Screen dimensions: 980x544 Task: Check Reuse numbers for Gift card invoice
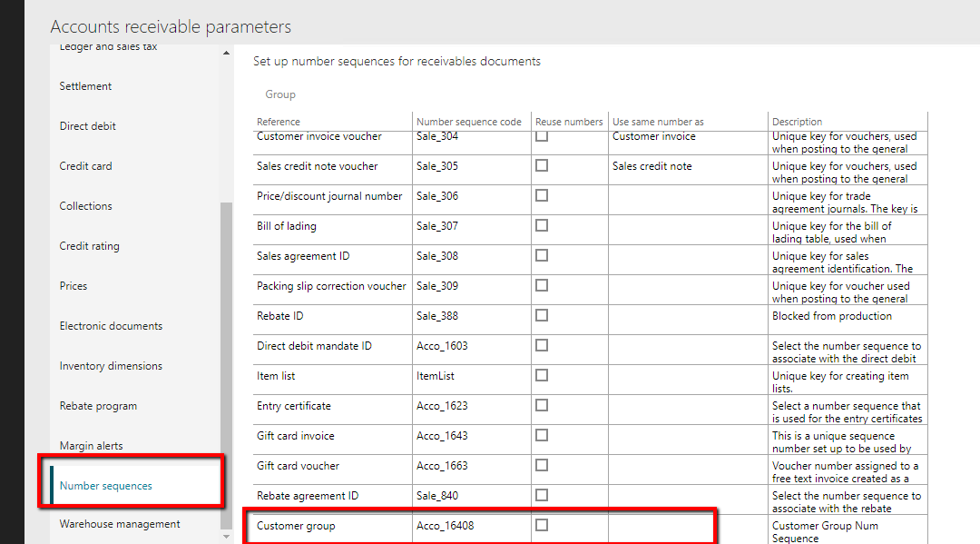click(x=542, y=435)
